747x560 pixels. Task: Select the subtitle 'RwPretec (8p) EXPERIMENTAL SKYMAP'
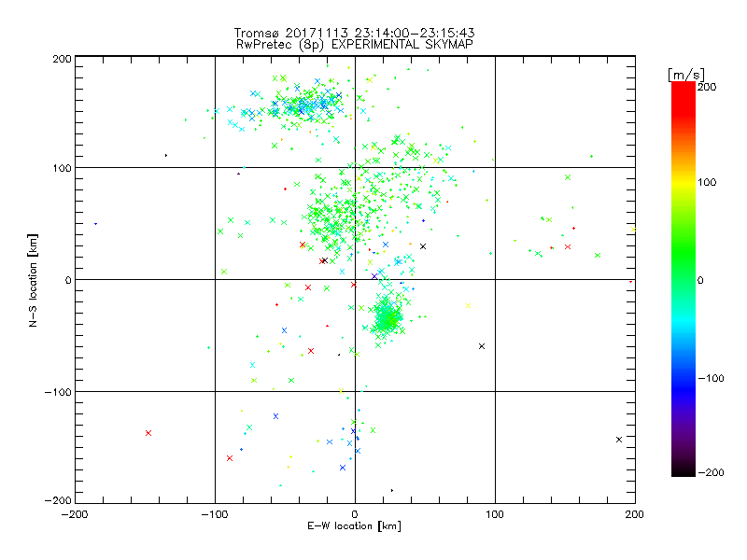[355, 45]
